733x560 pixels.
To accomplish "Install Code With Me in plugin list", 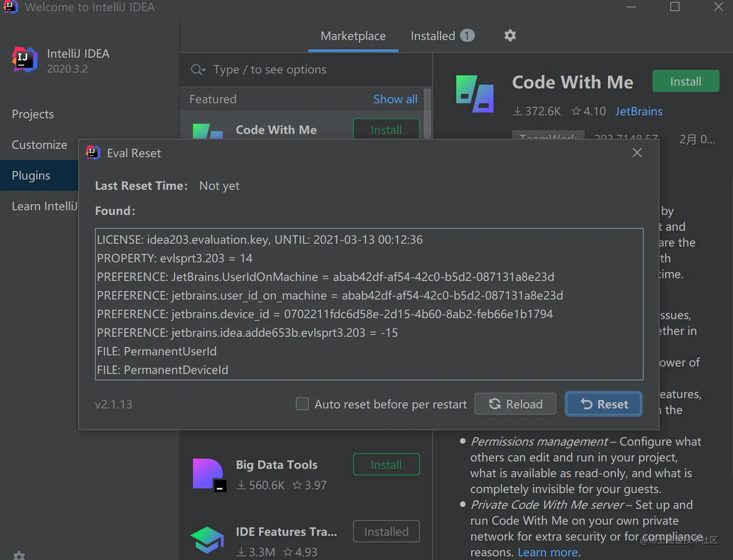I will [386, 129].
